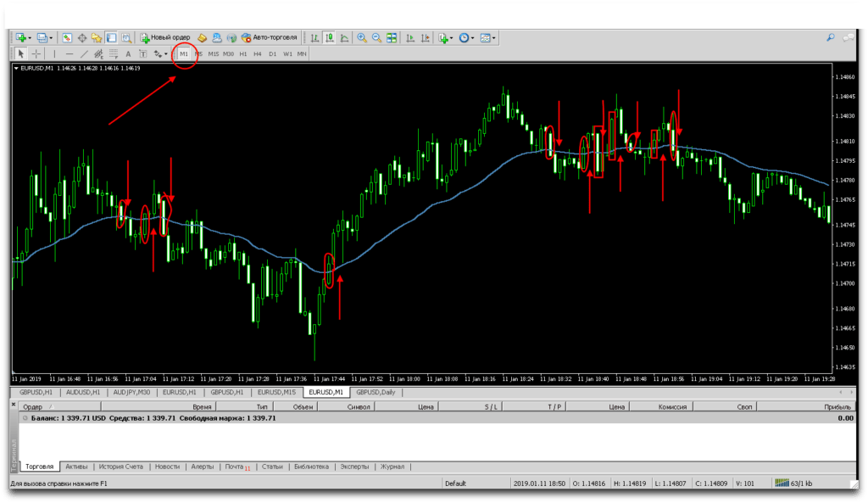Select the vertical line tool
This screenshot has height=503, width=868.
point(54,53)
